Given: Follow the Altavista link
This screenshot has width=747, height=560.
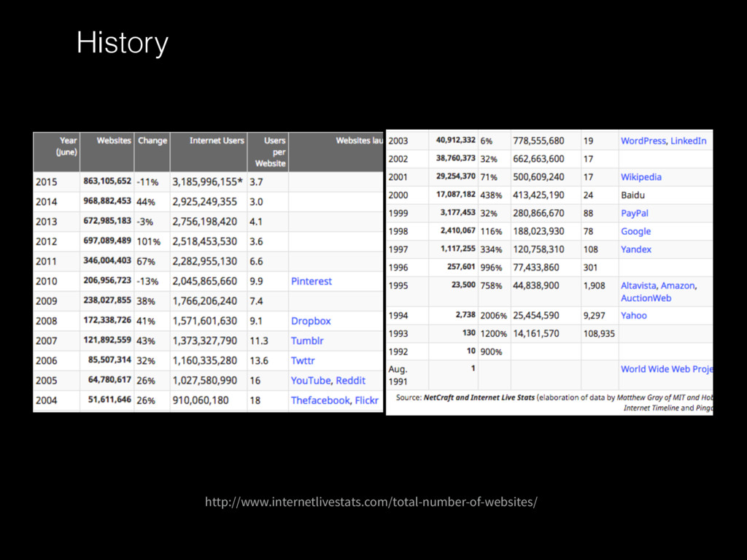Looking at the screenshot, I should (638, 286).
